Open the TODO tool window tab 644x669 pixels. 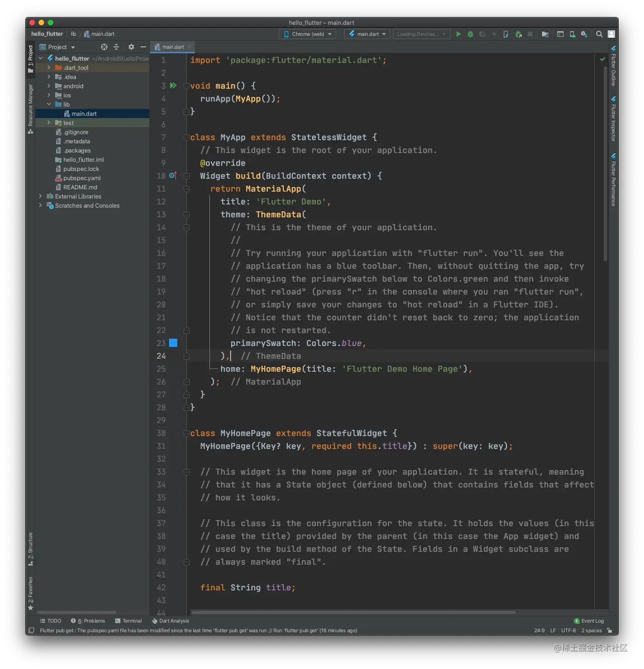[51, 621]
